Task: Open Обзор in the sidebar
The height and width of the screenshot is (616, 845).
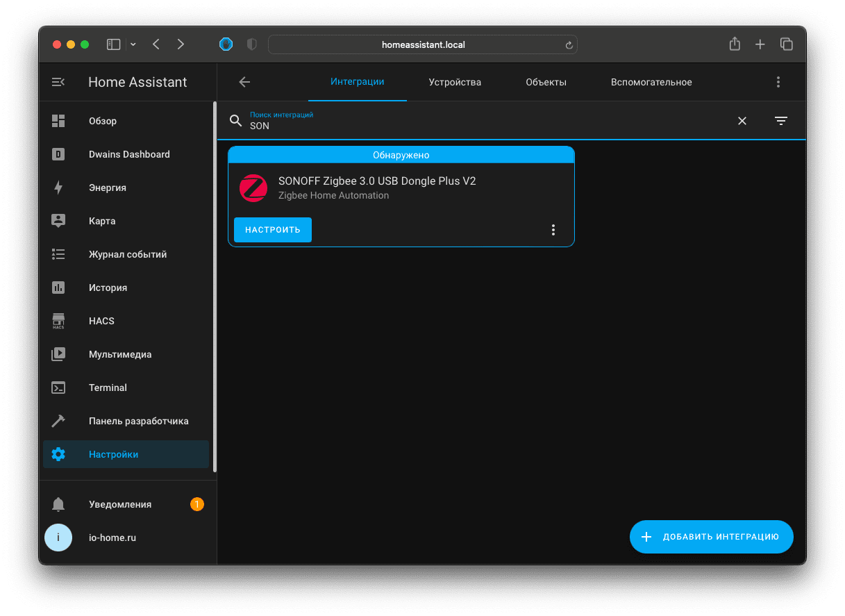Action: click(x=126, y=121)
